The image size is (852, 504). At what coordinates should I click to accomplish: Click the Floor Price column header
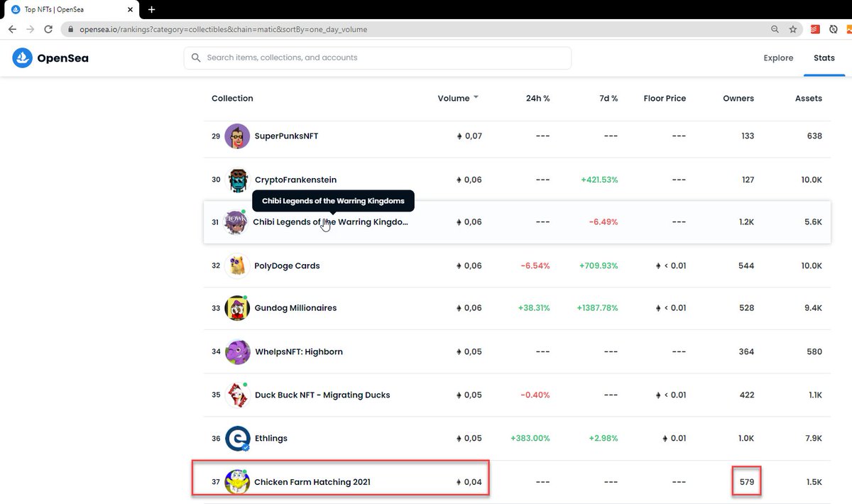665,99
